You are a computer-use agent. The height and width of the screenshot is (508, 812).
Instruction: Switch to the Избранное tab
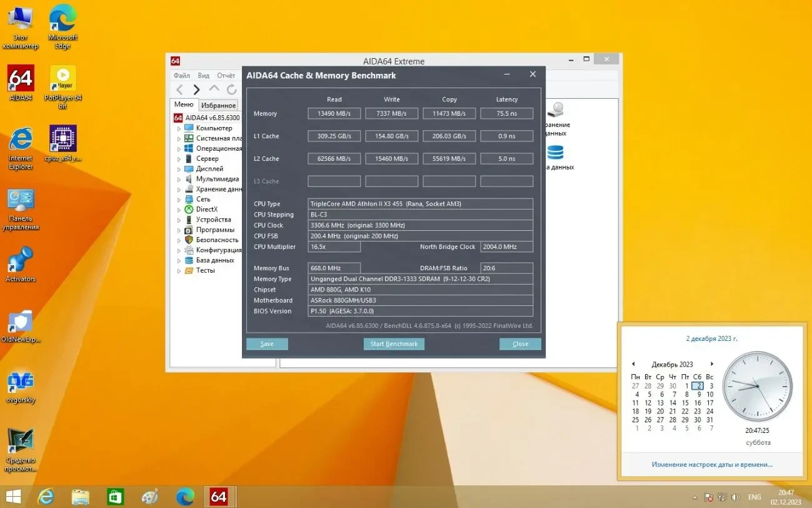pyautogui.click(x=218, y=104)
